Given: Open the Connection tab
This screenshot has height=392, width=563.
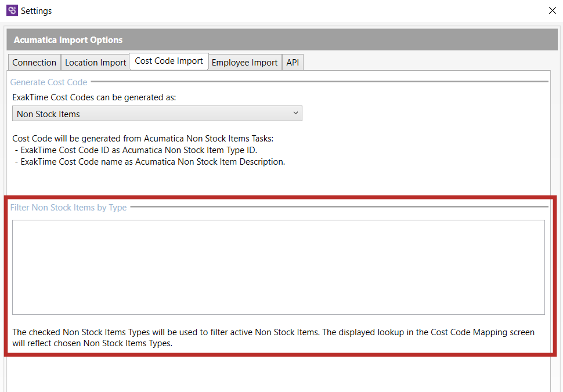Looking at the screenshot, I should pyautogui.click(x=34, y=63).
